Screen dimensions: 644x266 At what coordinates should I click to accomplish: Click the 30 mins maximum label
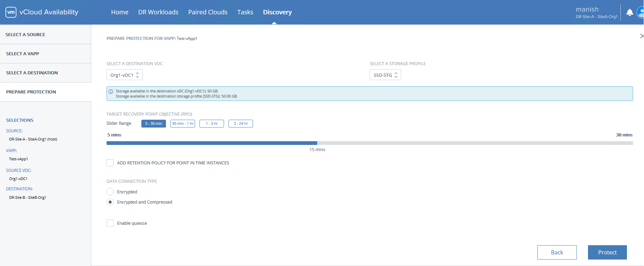tap(624, 135)
